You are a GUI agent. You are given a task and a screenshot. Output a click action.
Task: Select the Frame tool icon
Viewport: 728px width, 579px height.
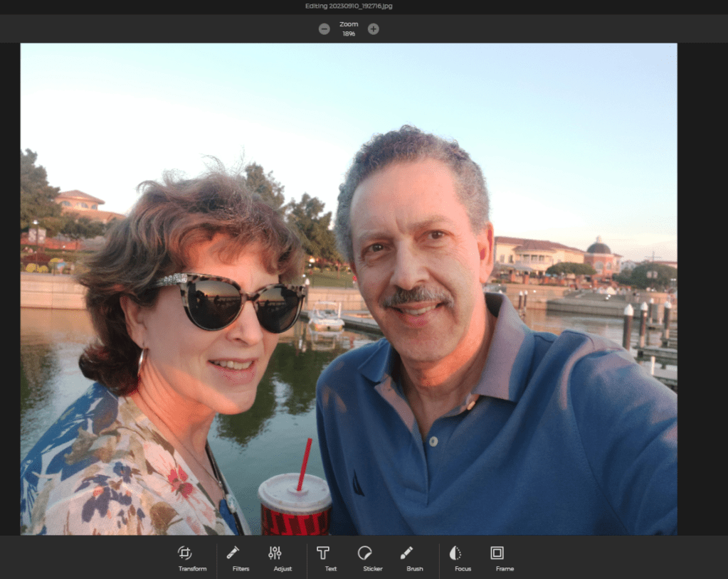point(497,553)
